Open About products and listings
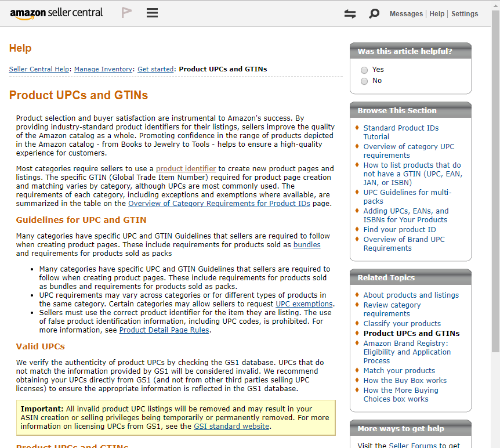Image resolution: width=500 pixels, height=448 pixels. [411, 295]
